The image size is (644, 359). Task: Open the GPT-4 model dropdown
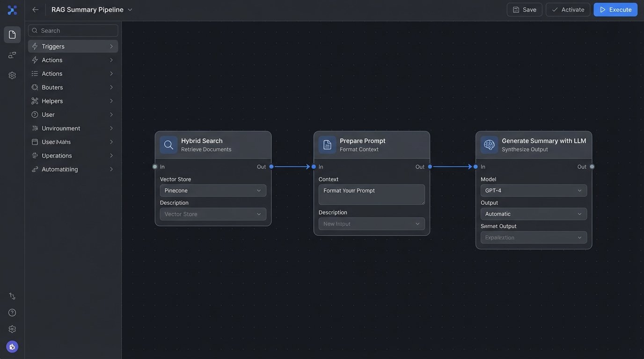click(x=534, y=190)
